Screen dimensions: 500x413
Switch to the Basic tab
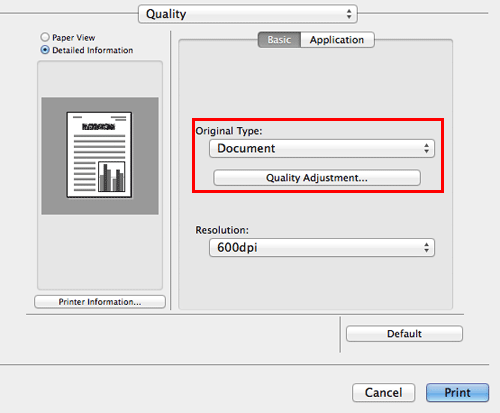[279, 40]
